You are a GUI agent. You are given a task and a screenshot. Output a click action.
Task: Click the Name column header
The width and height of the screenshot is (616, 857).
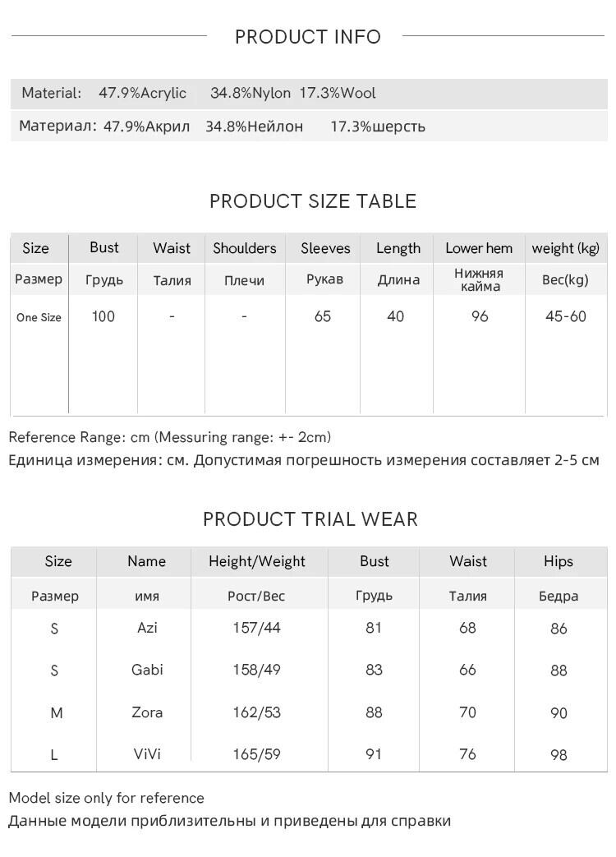[x=146, y=561]
